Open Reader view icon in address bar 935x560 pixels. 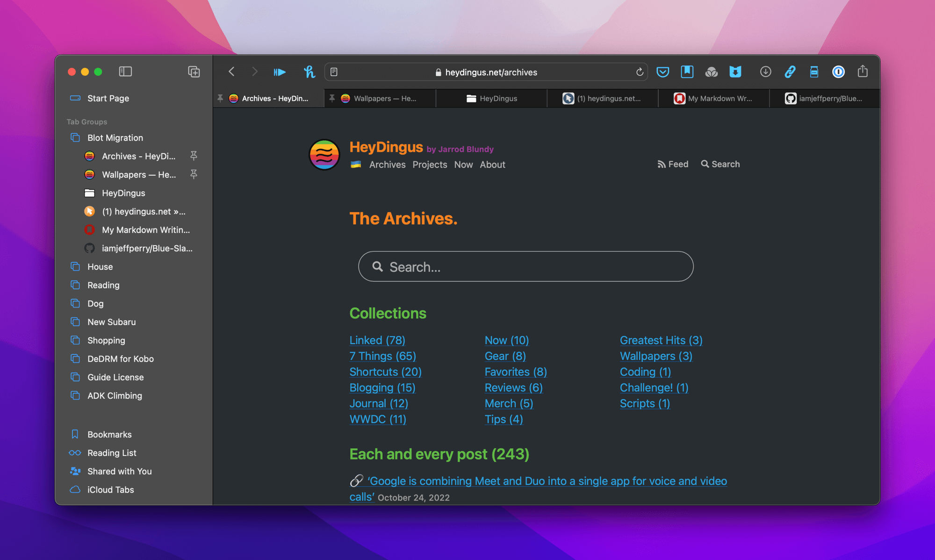click(334, 72)
